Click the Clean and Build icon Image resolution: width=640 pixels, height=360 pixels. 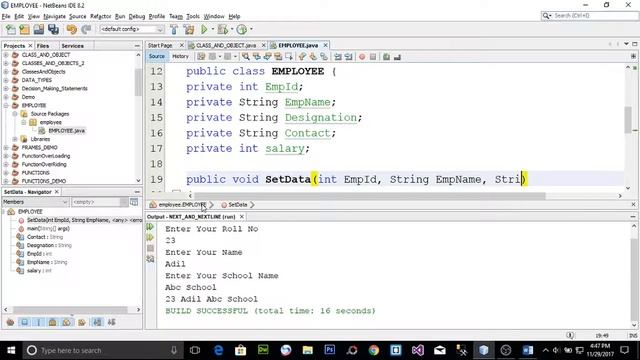tap(189, 29)
